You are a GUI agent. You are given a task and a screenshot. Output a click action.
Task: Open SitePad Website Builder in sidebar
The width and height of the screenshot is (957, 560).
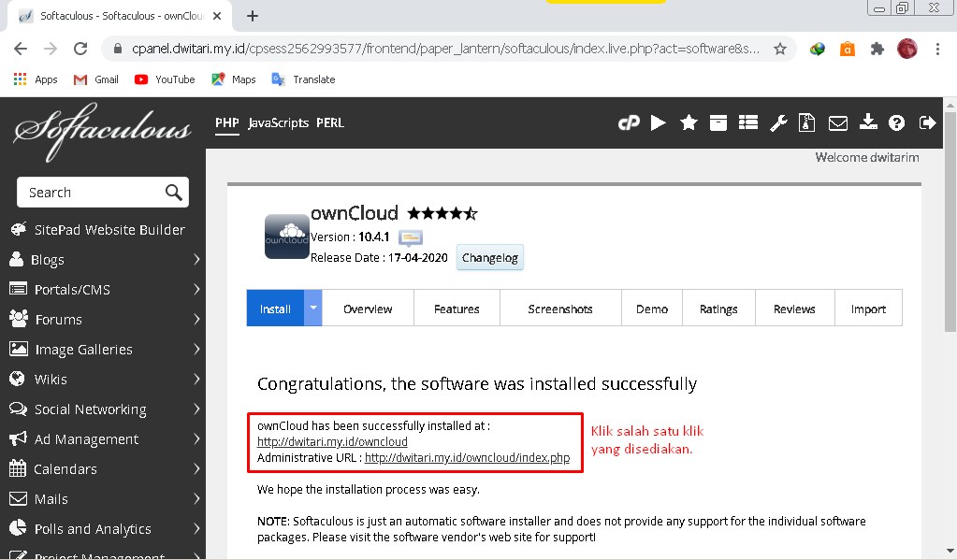[109, 230]
